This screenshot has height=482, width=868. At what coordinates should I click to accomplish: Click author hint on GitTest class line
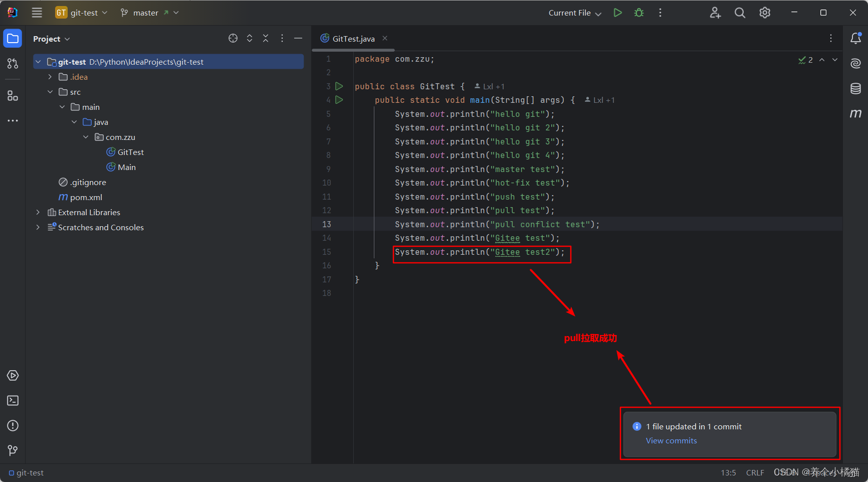pos(489,86)
